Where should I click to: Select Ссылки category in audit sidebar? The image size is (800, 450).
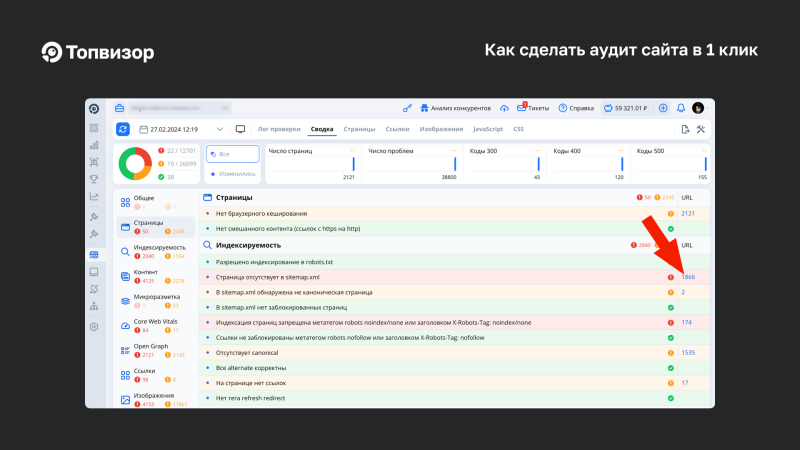click(156, 375)
